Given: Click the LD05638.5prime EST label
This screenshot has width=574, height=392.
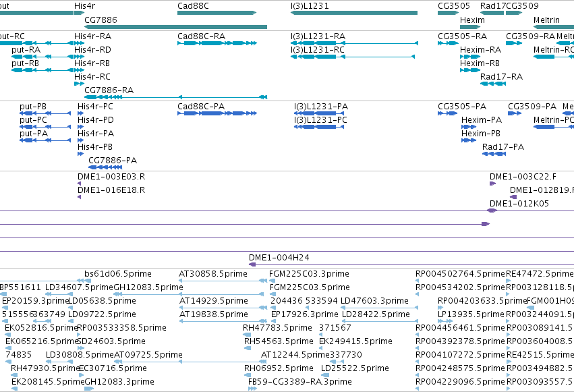Looking at the screenshot, I should pyautogui.click(x=102, y=301).
